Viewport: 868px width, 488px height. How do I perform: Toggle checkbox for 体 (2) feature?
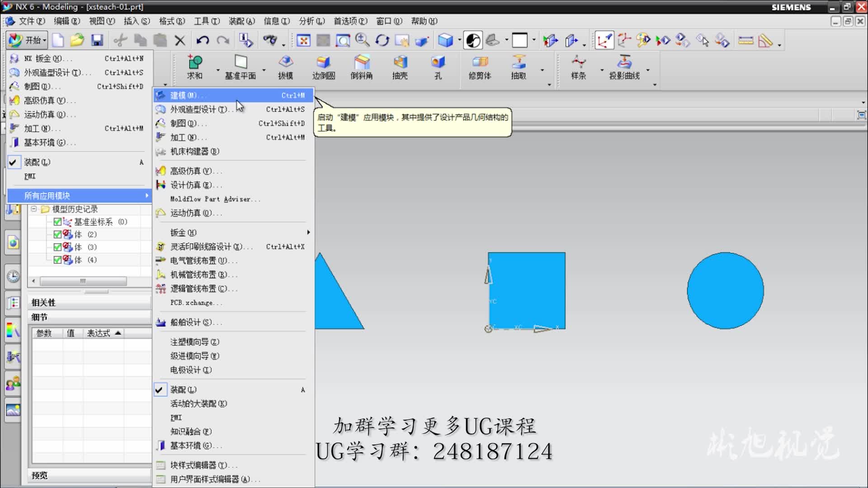tap(57, 235)
